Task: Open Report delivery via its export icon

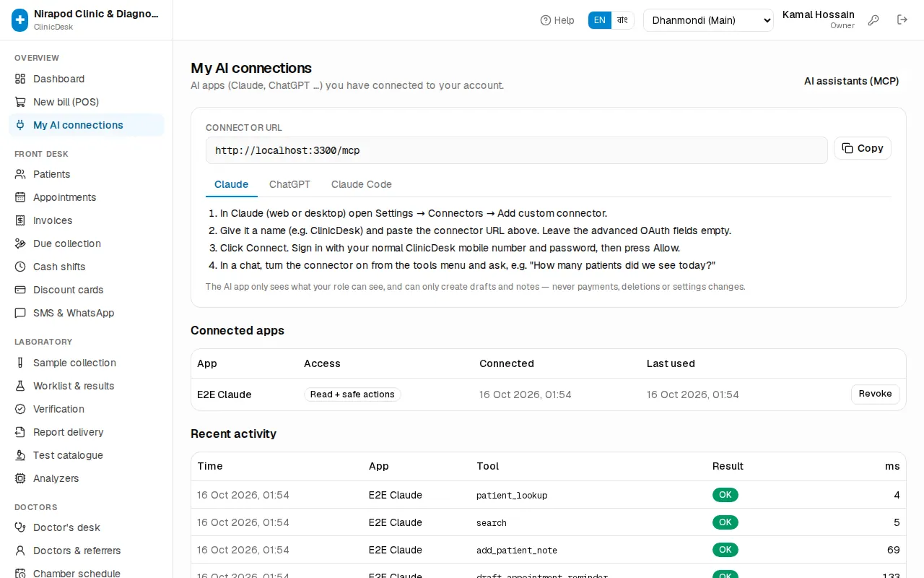Action: pyautogui.click(x=20, y=432)
